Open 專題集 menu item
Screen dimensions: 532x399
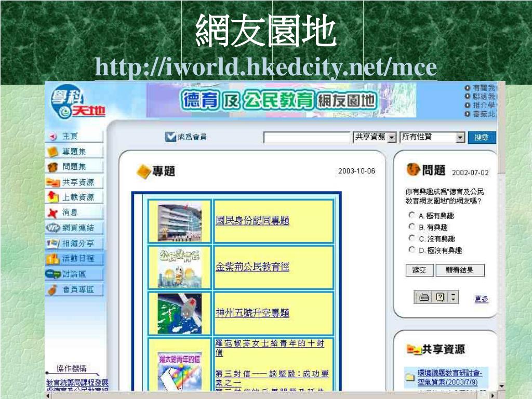click(74, 152)
